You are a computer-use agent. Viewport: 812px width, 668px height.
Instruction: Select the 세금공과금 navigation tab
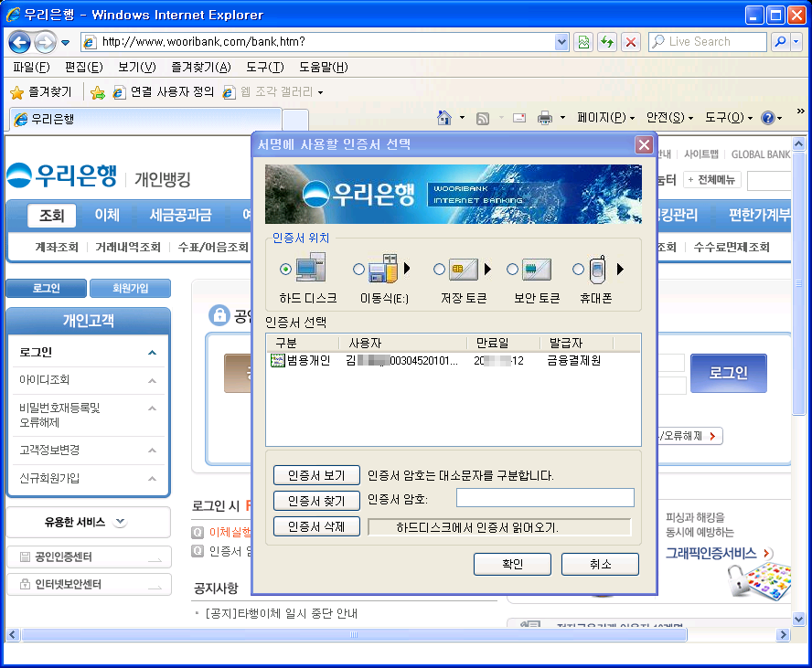[x=180, y=215]
